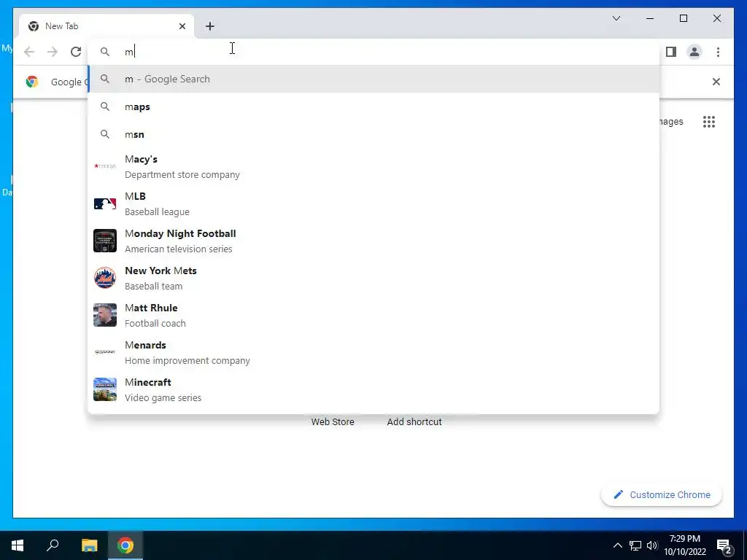
Task: Open the Windows Start menu
Action: click(18, 545)
